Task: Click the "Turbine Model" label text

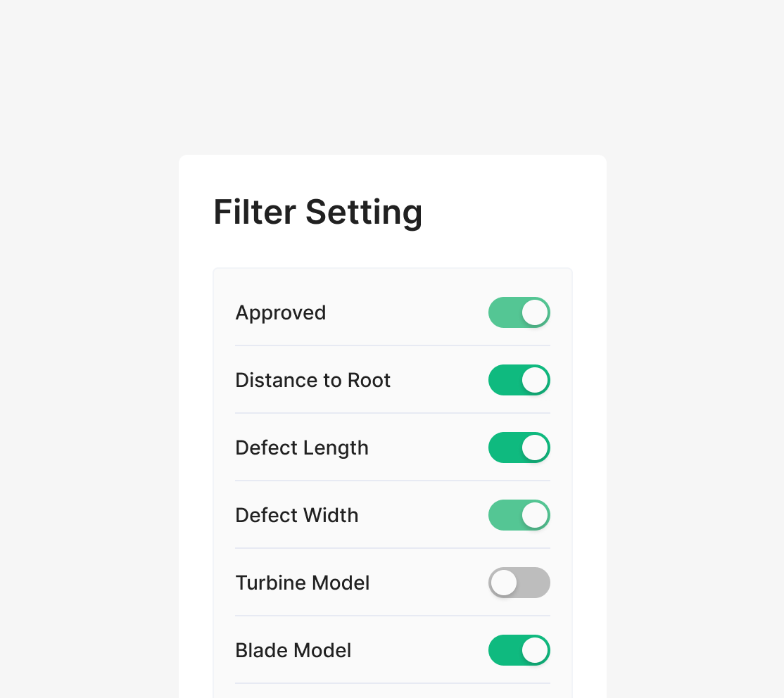Action: 302,583
